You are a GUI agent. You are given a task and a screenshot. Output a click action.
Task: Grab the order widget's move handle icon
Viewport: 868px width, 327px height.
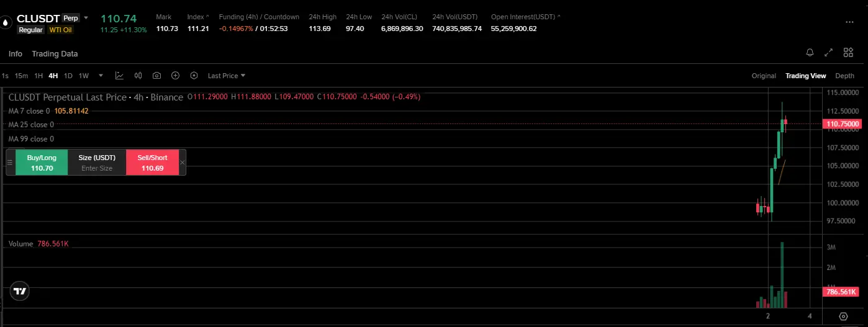pos(10,163)
